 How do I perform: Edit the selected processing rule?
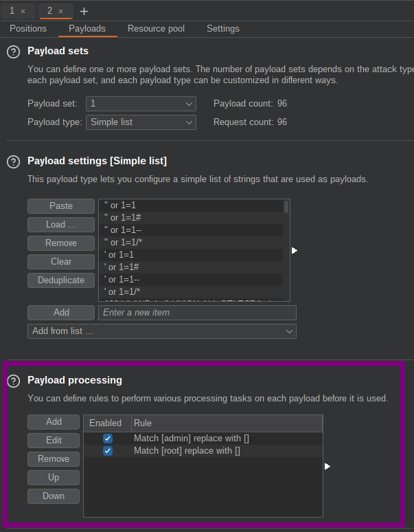pyautogui.click(x=54, y=441)
